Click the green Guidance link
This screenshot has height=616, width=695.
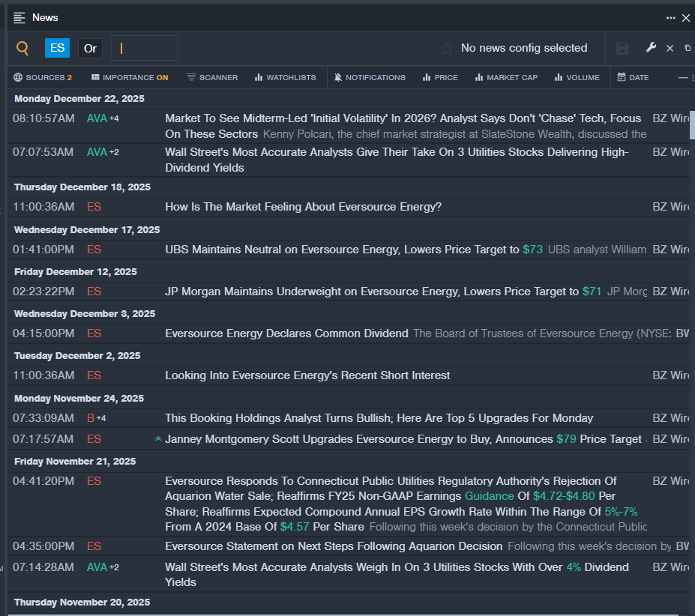(x=488, y=496)
